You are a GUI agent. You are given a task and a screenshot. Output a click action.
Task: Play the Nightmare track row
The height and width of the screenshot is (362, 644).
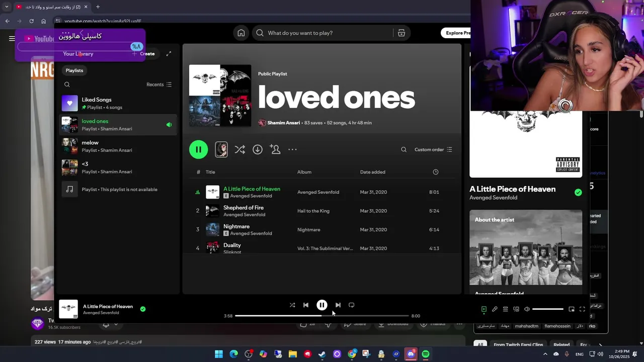(x=322, y=229)
